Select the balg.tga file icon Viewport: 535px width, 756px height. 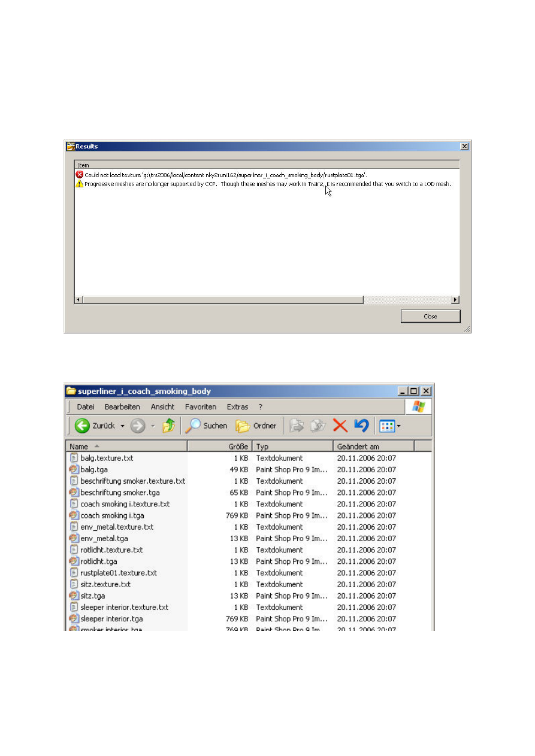[74, 470]
